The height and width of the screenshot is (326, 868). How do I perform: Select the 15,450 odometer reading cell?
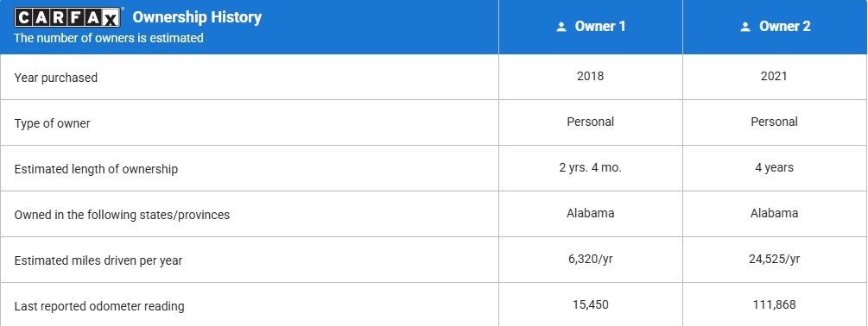(591, 304)
